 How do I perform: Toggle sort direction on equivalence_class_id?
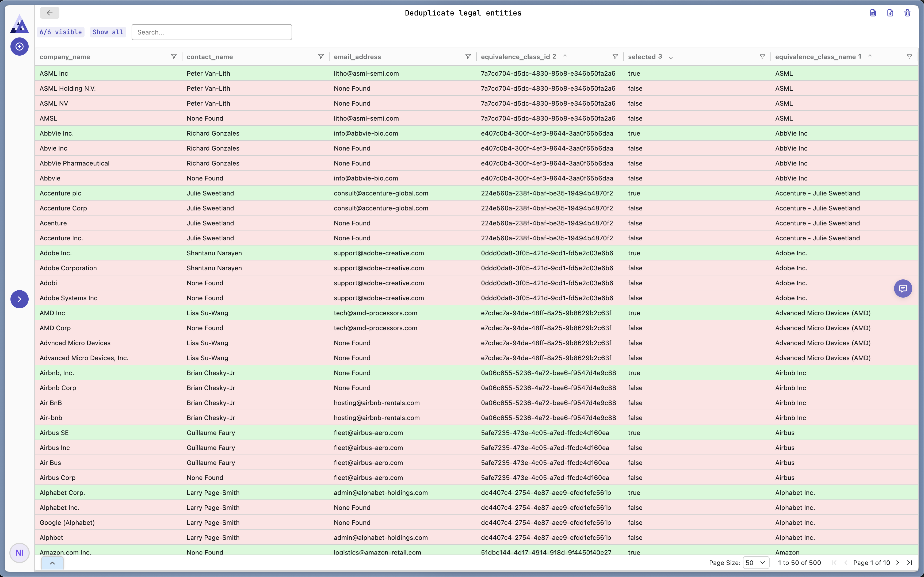click(565, 56)
